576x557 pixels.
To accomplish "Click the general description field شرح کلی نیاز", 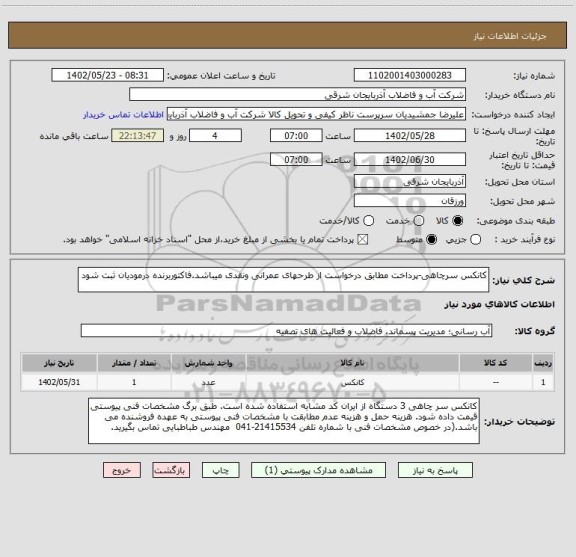I will pos(283,280).
